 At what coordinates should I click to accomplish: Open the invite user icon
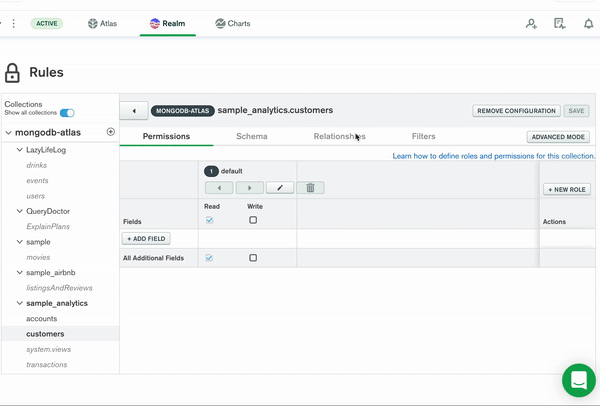(x=531, y=24)
